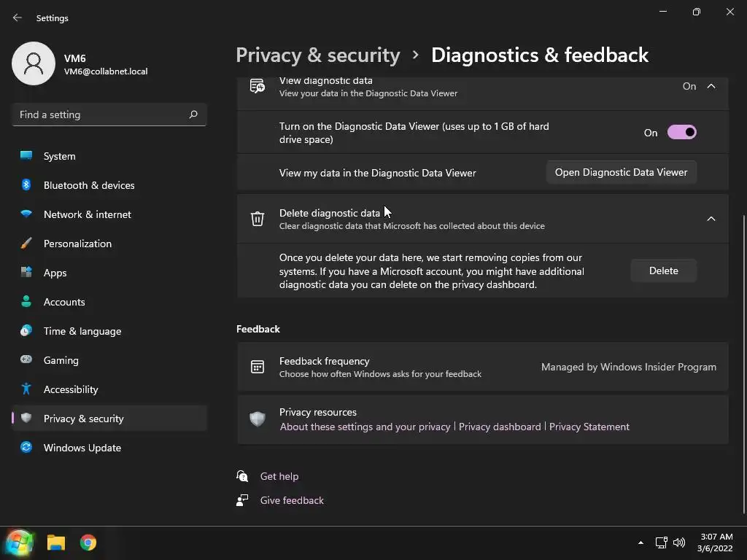Navigate to Accessibility settings

point(71,389)
